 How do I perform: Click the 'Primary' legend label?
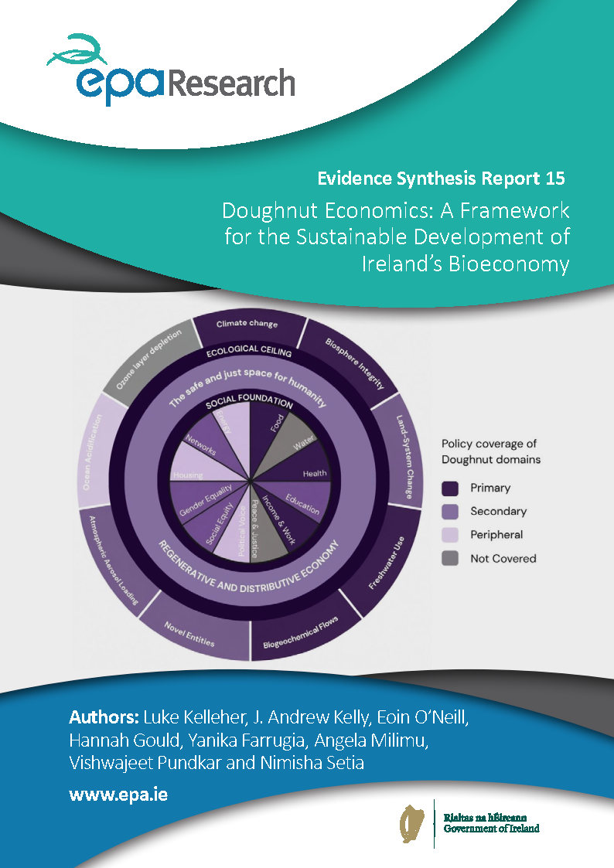(490, 488)
